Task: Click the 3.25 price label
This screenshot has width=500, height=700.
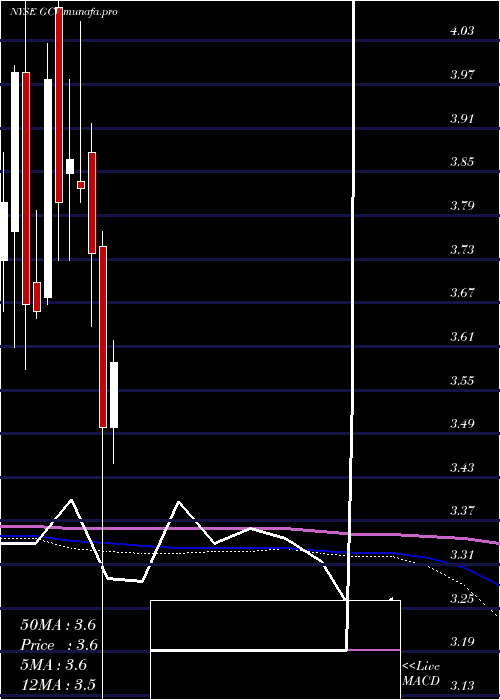Action: click(x=462, y=598)
